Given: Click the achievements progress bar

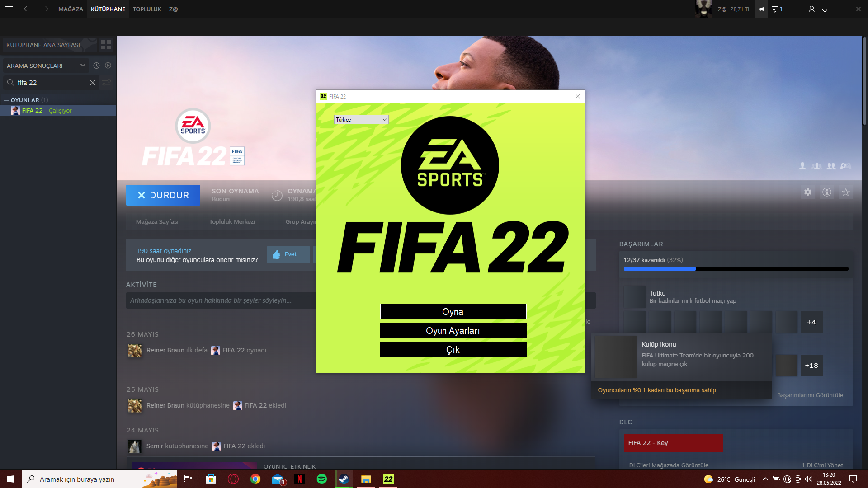Looking at the screenshot, I should pos(736,269).
